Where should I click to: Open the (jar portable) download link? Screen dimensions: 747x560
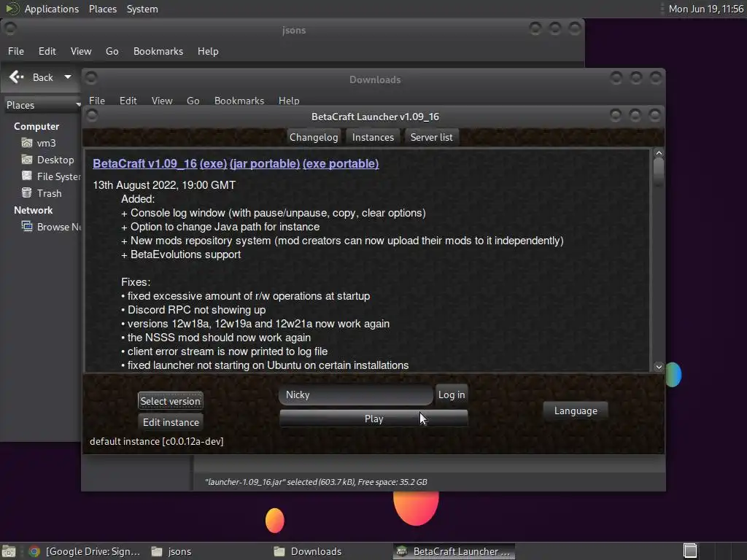click(x=265, y=163)
